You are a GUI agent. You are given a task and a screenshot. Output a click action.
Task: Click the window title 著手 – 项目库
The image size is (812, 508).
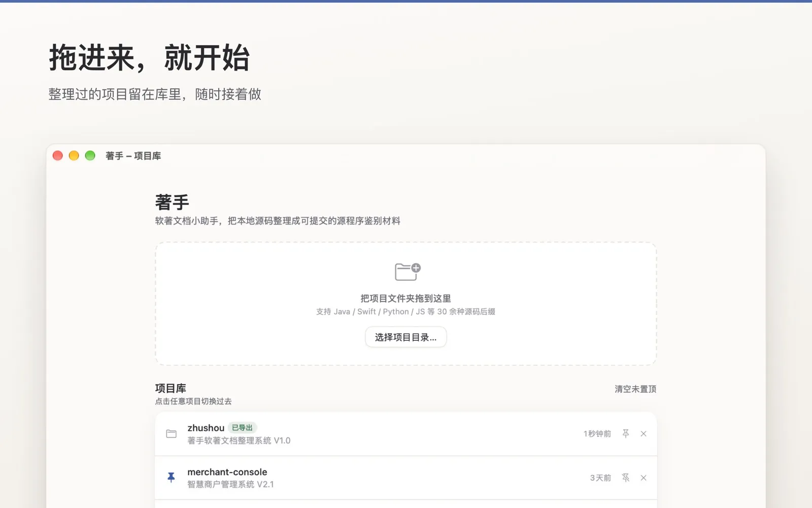133,156
